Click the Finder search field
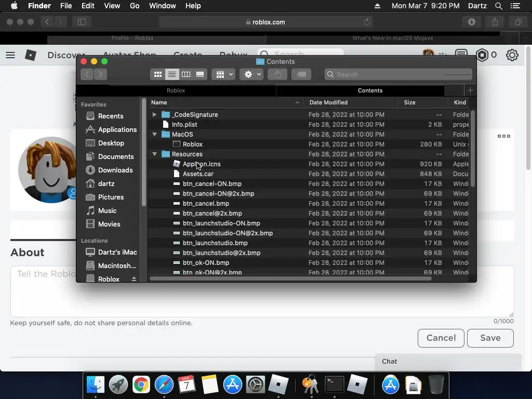532x399 pixels. click(x=398, y=74)
